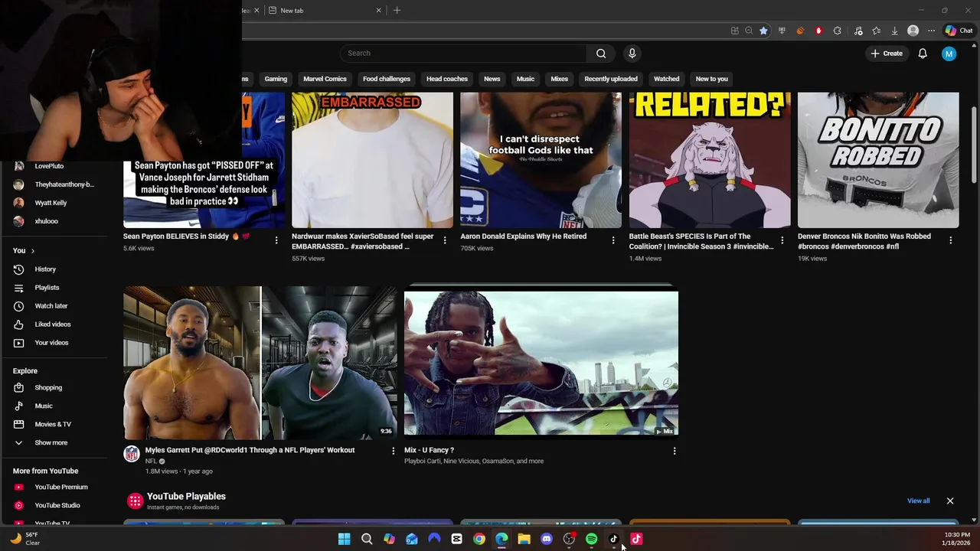
Task: Select the News chip
Action: coord(492,79)
